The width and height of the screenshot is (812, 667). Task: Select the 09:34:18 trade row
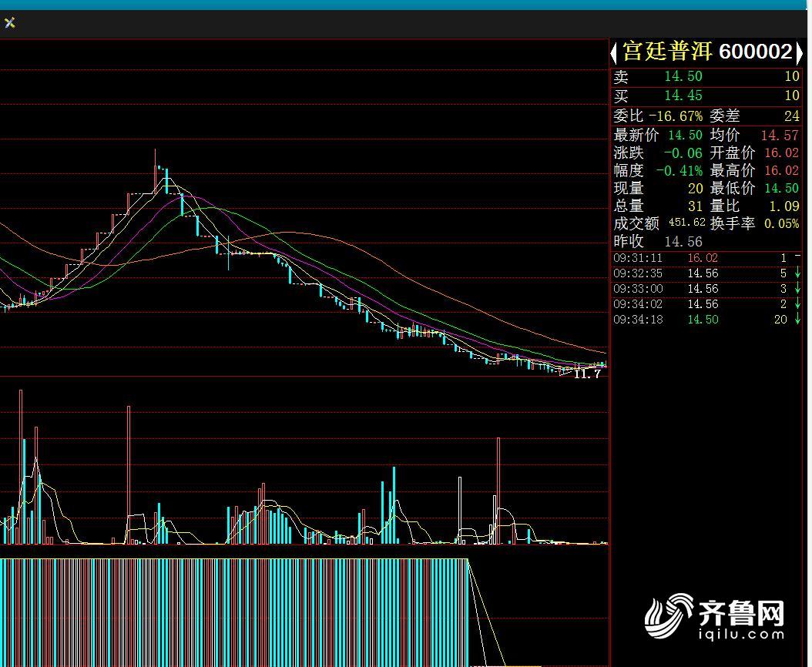coord(707,320)
